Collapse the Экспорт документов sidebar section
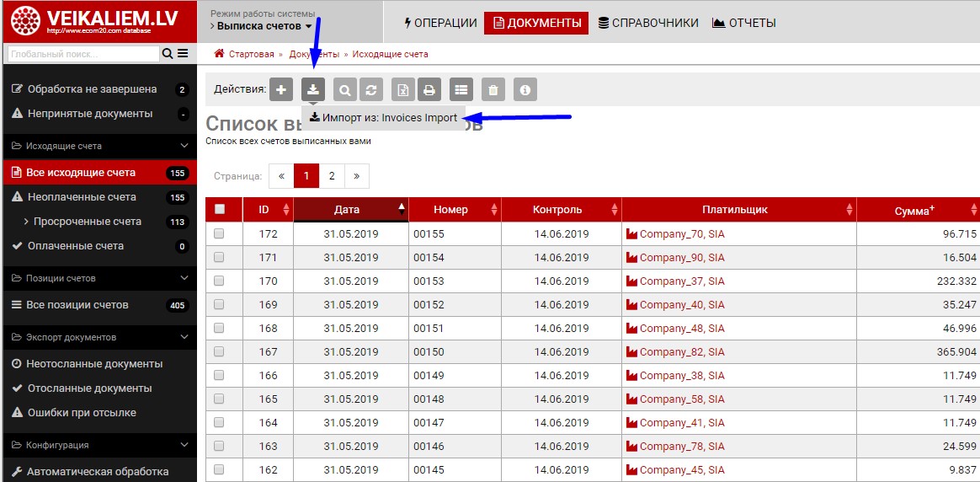The height and width of the screenshot is (482, 980). (x=184, y=337)
